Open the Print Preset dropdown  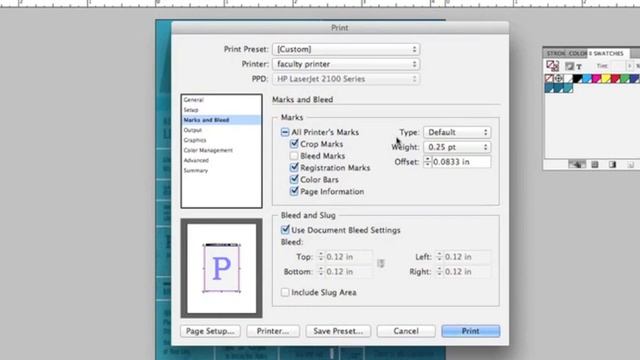click(x=346, y=49)
